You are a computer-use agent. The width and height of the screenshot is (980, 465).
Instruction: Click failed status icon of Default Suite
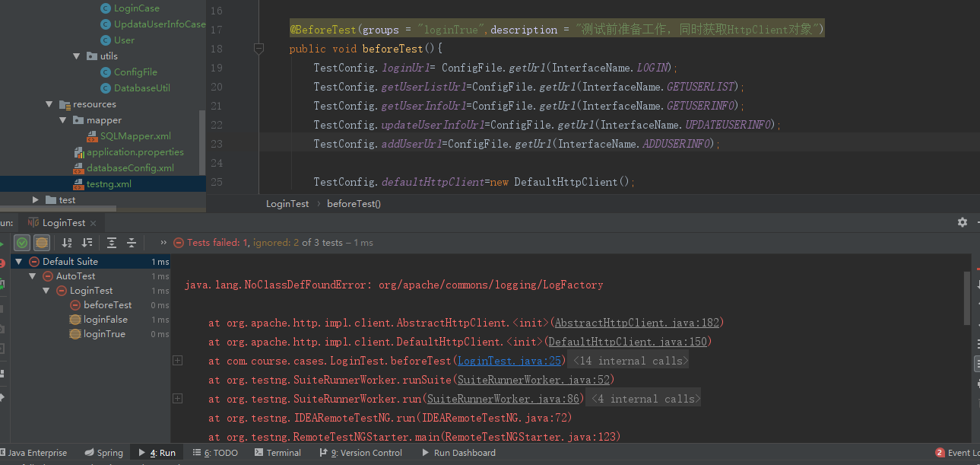tap(34, 262)
